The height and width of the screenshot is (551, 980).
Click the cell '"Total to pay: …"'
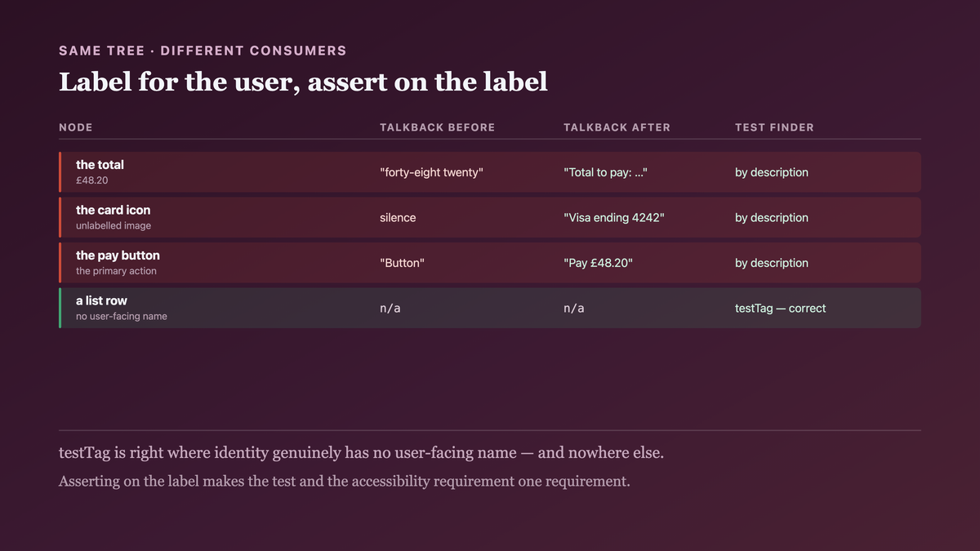tap(606, 172)
